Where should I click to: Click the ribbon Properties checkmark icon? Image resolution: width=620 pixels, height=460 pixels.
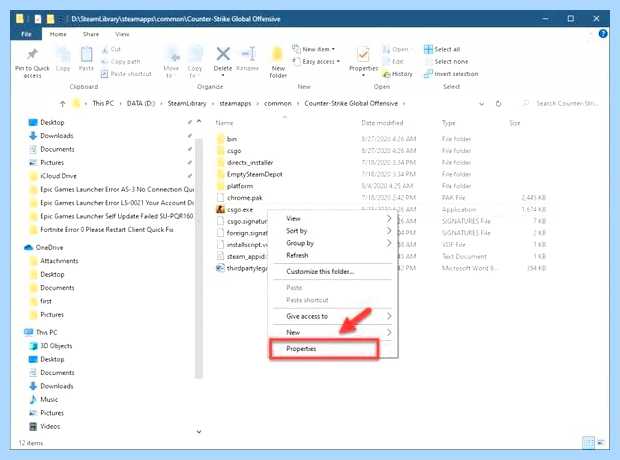pyautogui.click(x=363, y=55)
